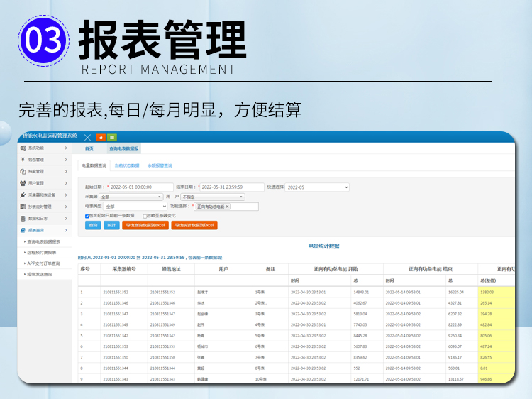Viewport: 532px width, 399px height.
Task: Select the 电量数据查询 tab
Action: click(94, 165)
